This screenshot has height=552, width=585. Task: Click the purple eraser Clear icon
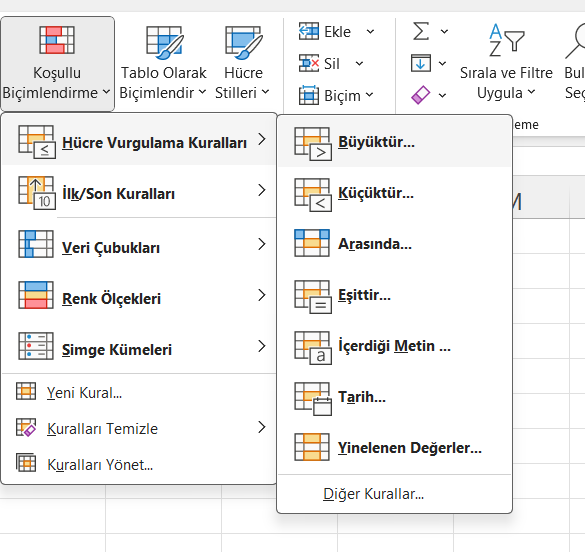pos(420,95)
